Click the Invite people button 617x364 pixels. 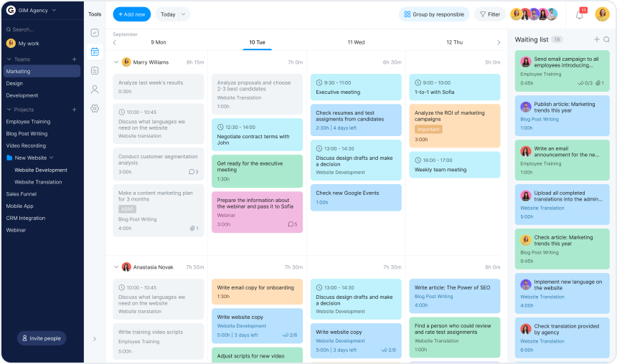[42, 338]
